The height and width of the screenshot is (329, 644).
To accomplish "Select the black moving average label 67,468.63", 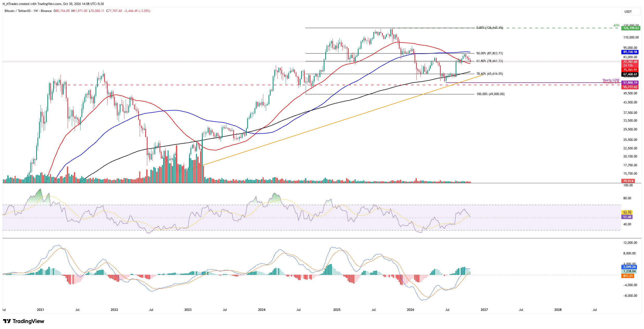I will [630, 74].
